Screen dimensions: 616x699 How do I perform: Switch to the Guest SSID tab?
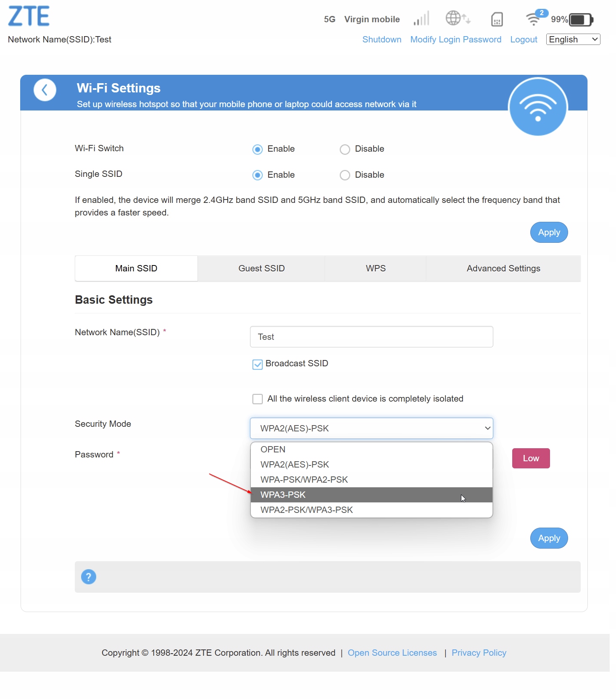(261, 268)
